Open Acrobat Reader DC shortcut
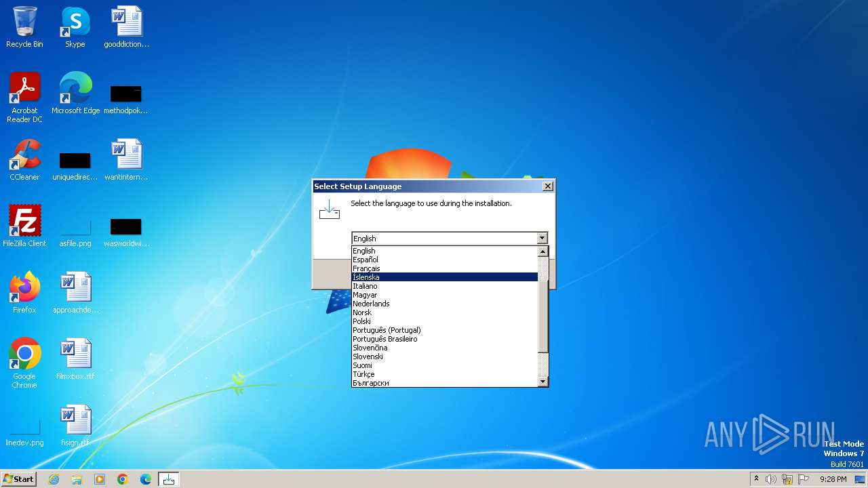The image size is (868, 488). click(24, 97)
